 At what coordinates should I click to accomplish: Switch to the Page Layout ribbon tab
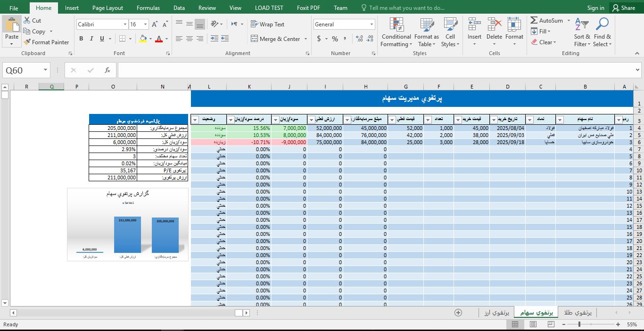pyautogui.click(x=107, y=8)
